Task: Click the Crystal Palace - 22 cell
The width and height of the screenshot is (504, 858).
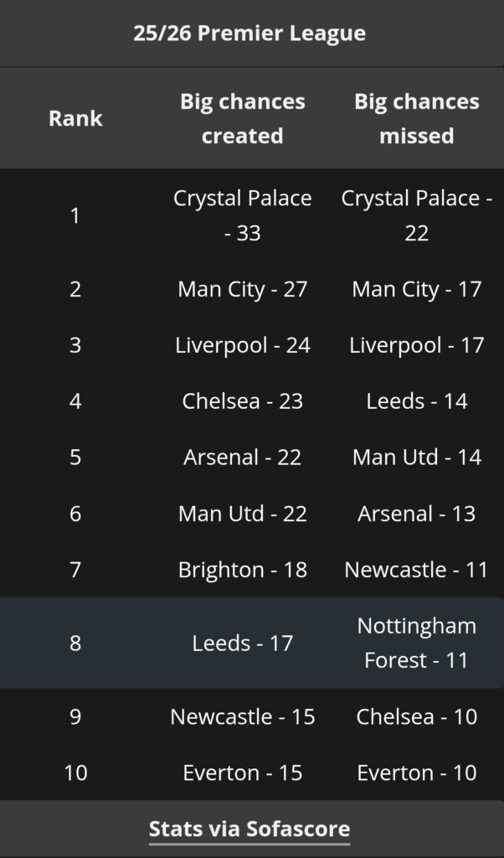Action: 416,215
